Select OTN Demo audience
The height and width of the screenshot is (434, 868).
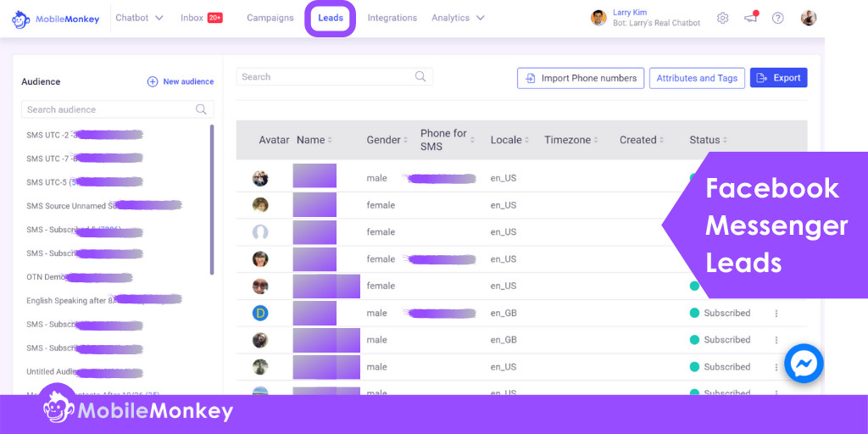[x=79, y=277]
